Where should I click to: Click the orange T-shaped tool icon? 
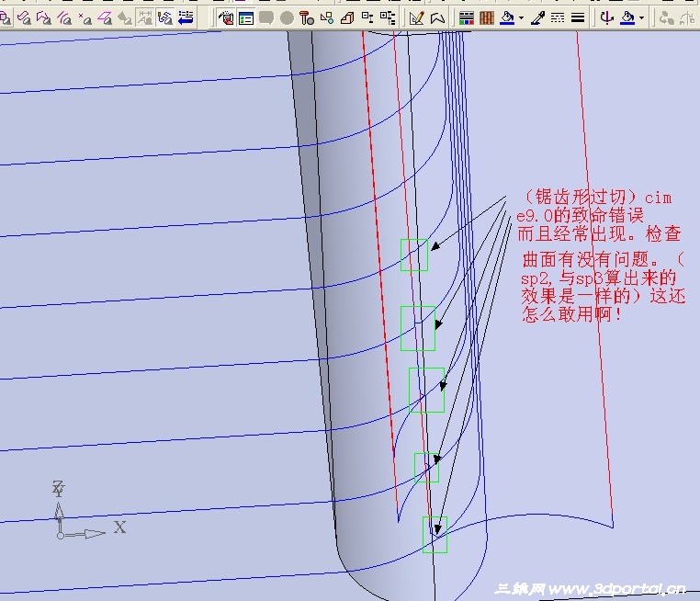(307, 17)
